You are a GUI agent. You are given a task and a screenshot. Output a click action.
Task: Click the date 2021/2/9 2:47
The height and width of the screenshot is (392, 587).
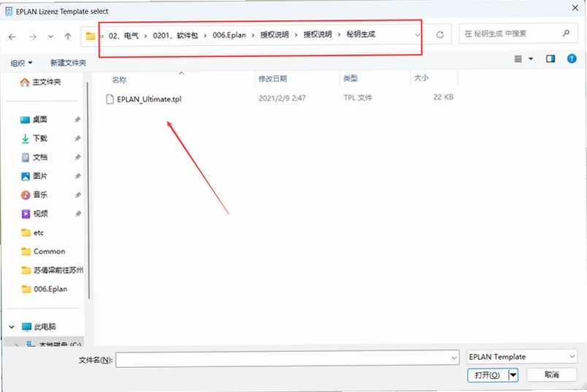click(282, 98)
